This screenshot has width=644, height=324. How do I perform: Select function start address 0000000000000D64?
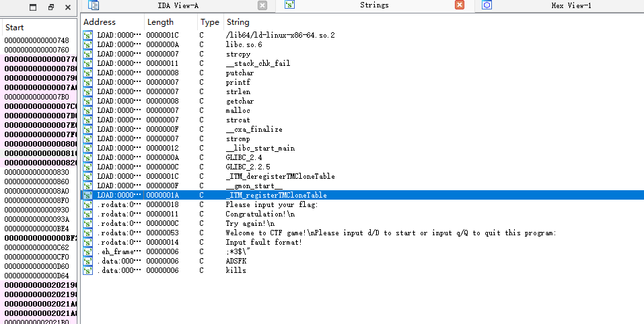click(x=36, y=276)
